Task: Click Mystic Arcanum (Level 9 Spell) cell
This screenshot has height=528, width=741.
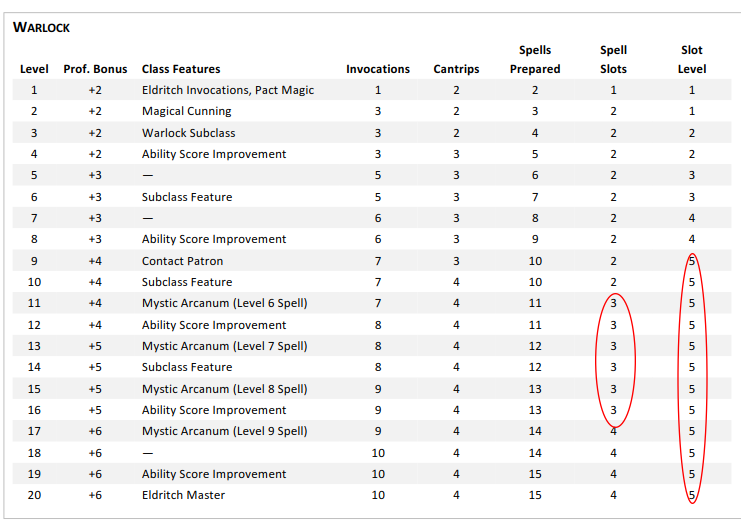Action: tap(224, 431)
